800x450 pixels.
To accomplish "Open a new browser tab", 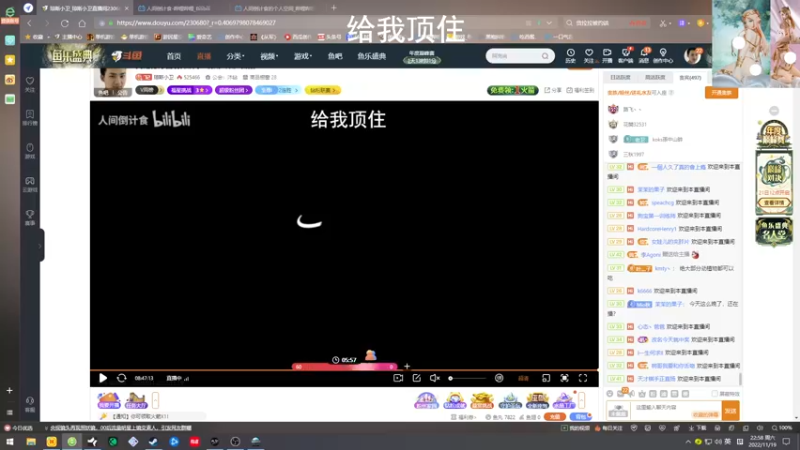I will [334, 8].
